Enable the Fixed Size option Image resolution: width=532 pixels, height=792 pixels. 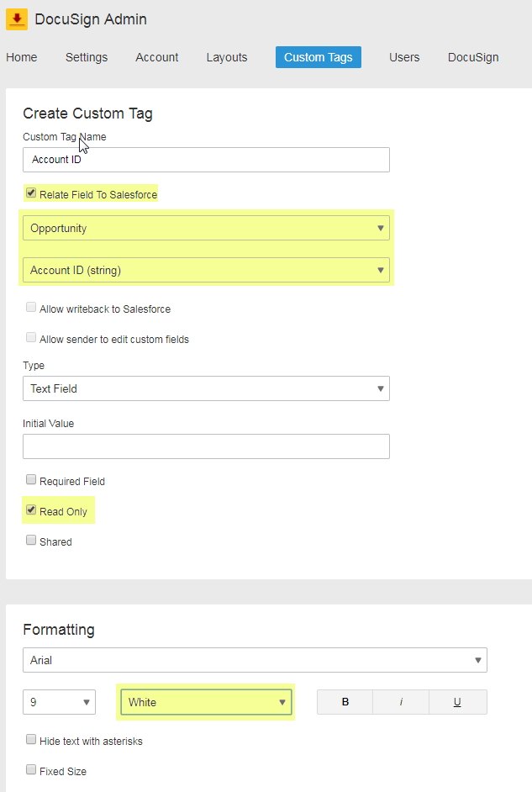(31, 769)
